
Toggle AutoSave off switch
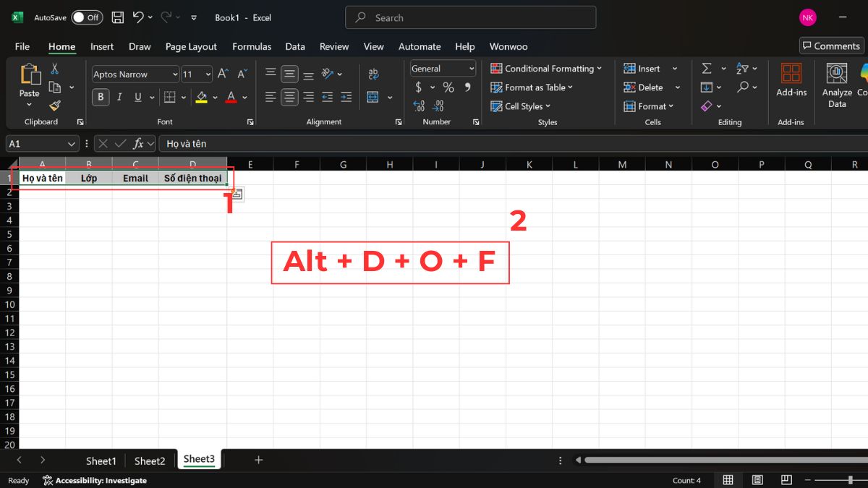pos(86,17)
